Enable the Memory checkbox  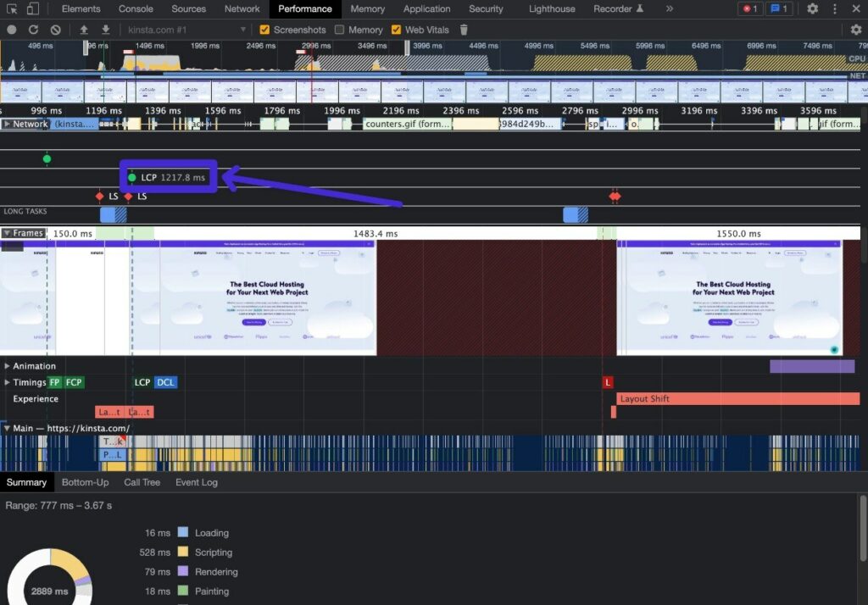click(x=340, y=30)
